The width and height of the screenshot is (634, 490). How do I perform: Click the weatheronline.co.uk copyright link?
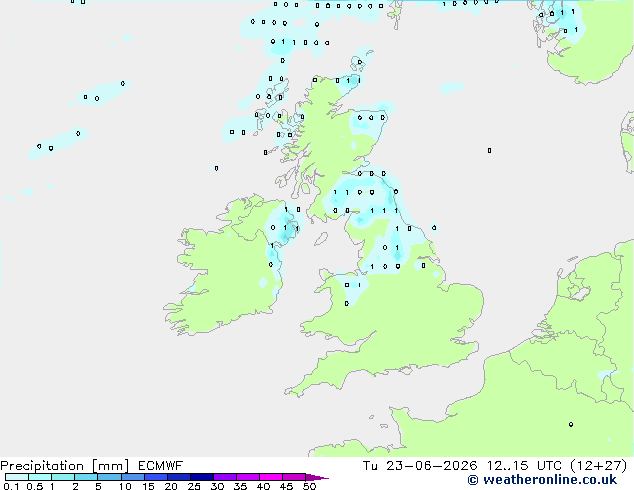click(542, 480)
